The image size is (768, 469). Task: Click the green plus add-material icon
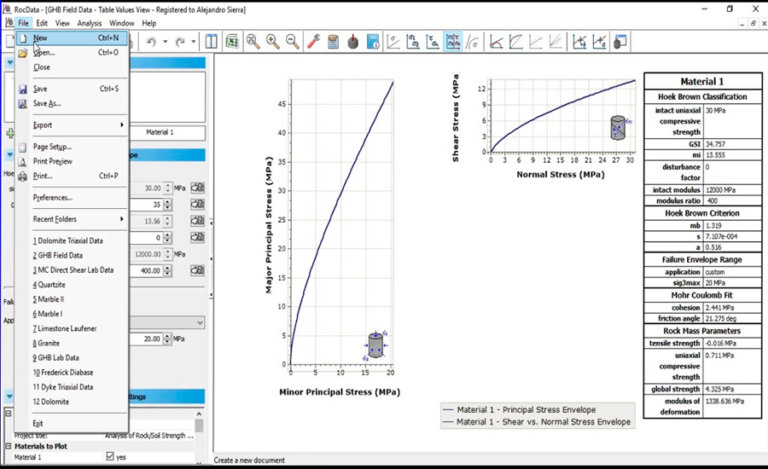pos(10,133)
